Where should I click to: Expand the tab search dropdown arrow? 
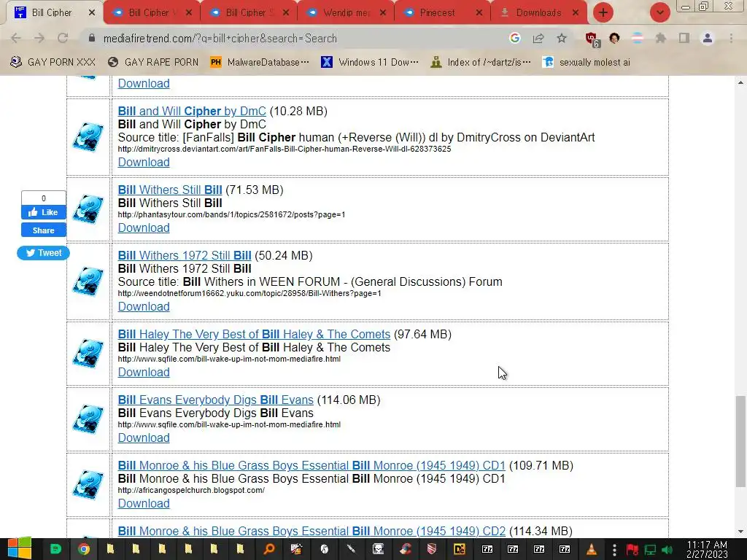660,12
